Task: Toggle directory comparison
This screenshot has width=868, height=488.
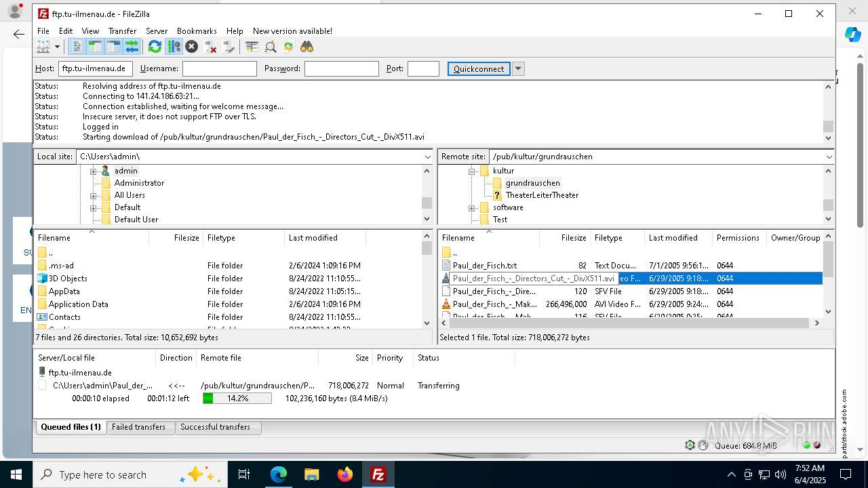Action: 270,47
